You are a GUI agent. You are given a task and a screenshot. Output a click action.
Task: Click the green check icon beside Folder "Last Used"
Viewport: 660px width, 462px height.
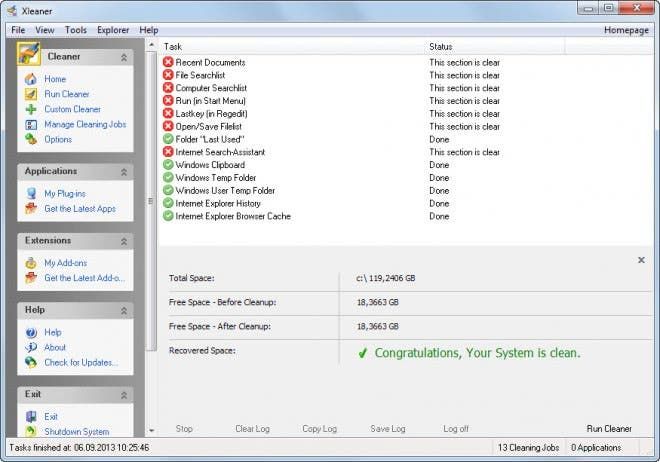tap(168, 139)
